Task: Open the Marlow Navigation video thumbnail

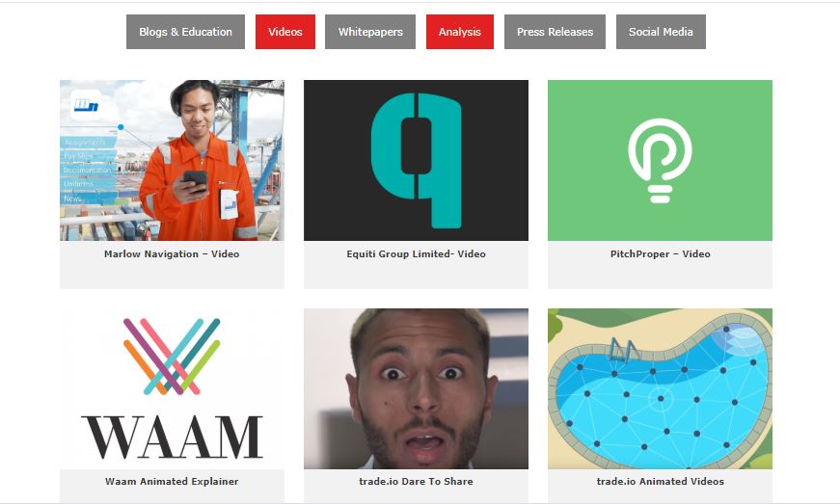Action: [172, 160]
